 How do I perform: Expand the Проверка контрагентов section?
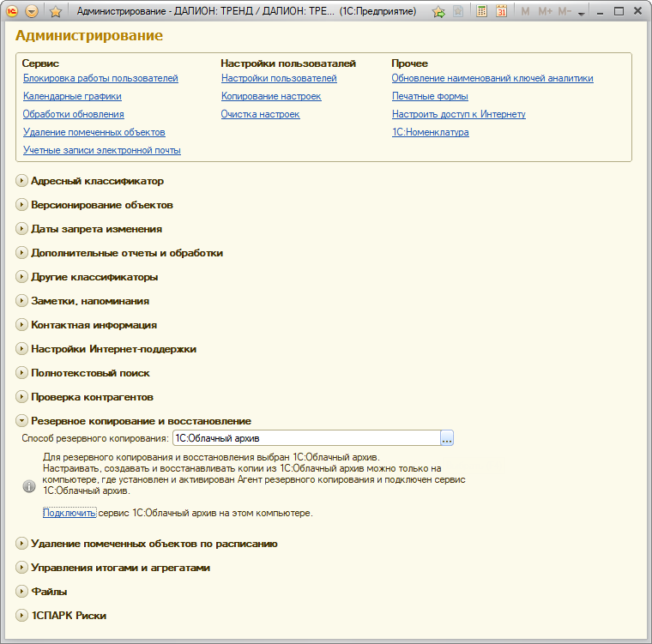pyautogui.click(x=21, y=397)
